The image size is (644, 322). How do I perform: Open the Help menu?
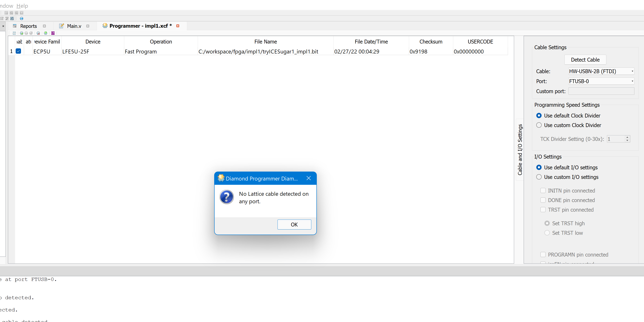pos(22,5)
